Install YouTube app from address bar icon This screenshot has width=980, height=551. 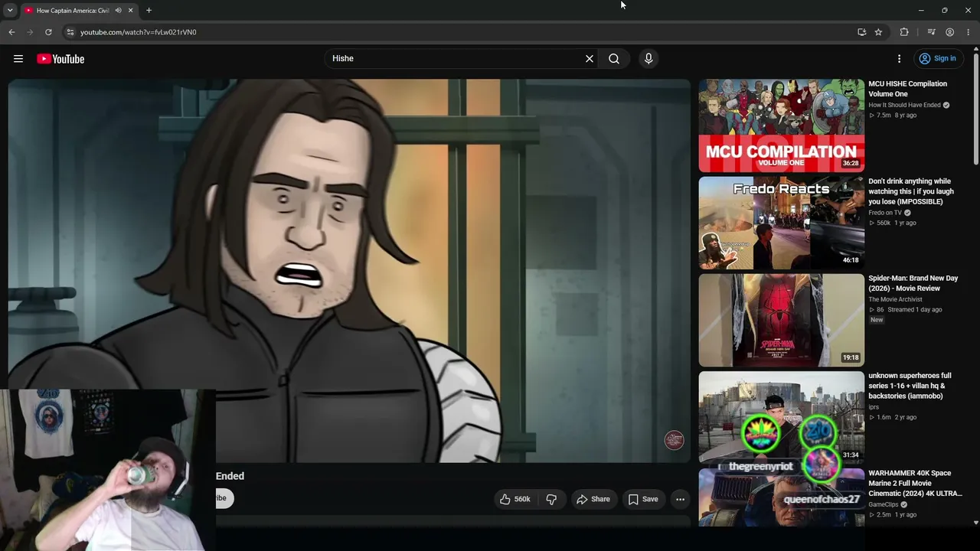point(861,32)
